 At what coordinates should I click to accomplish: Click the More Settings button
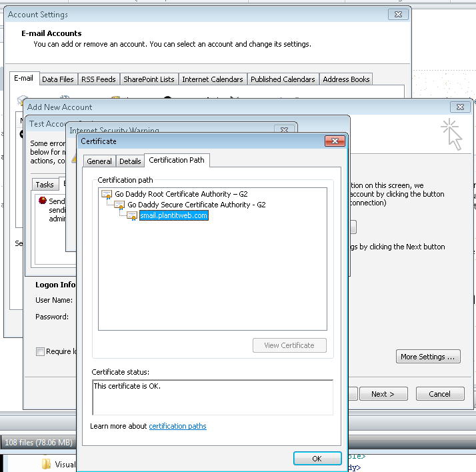point(428,357)
